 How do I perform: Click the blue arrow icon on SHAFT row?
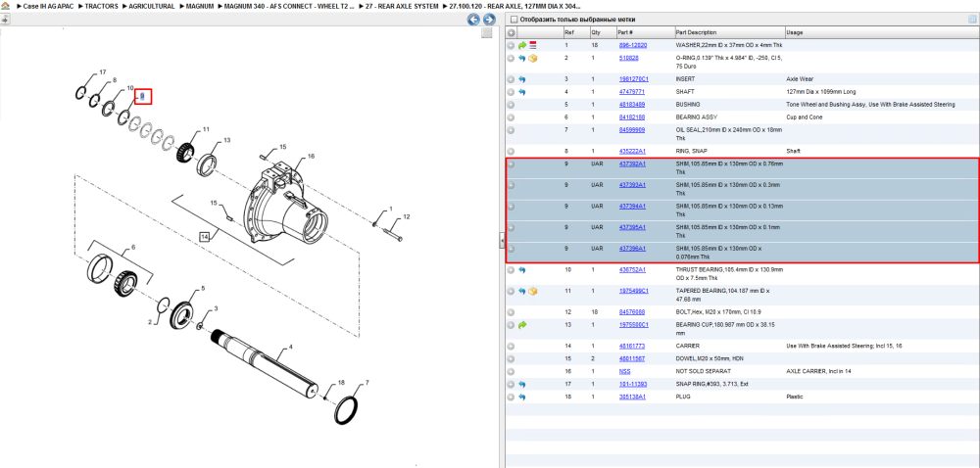pyautogui.click(x=522, y=92)
